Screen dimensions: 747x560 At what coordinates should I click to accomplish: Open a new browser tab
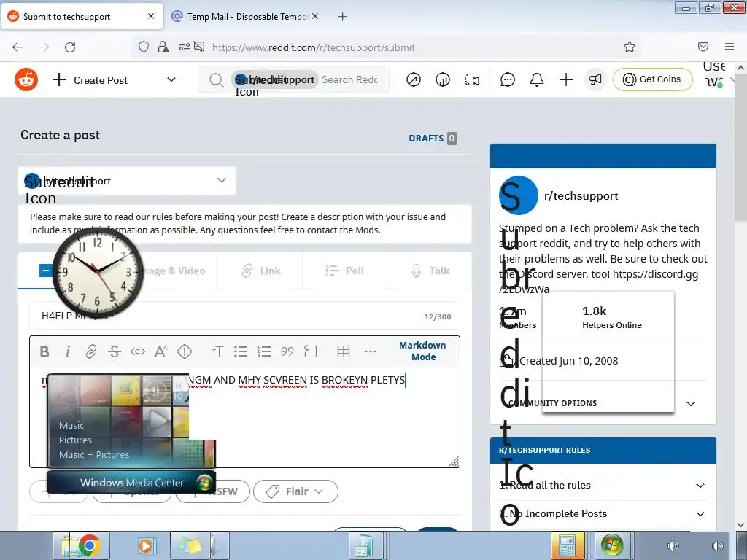coord(343,17)
